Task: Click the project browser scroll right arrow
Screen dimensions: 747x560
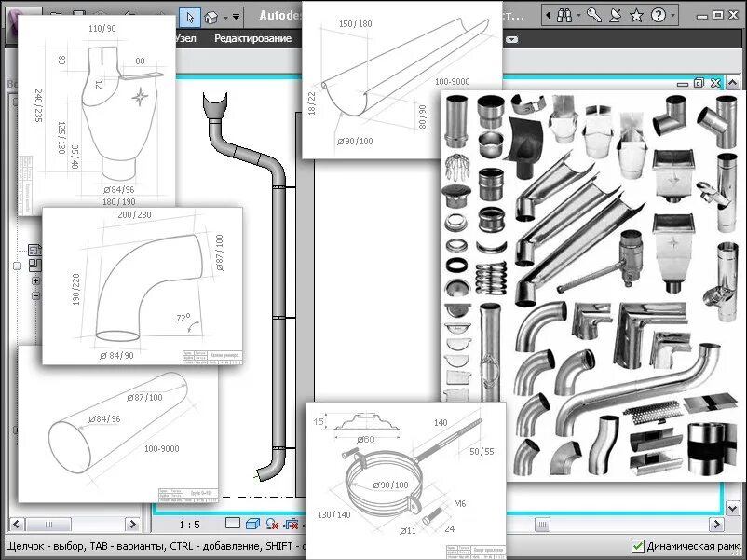Action: [132, 525]
